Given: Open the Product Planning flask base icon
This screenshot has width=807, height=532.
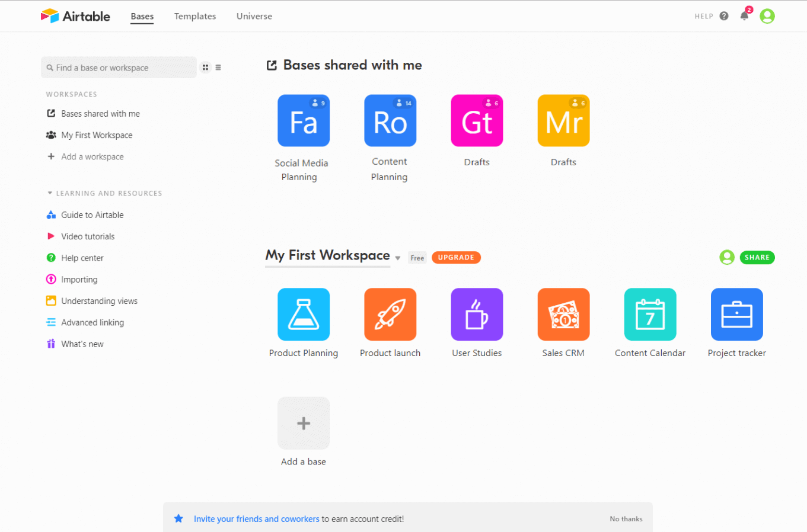Looking at the screenshot, I should pyautogui.click(x=303, y=314).
